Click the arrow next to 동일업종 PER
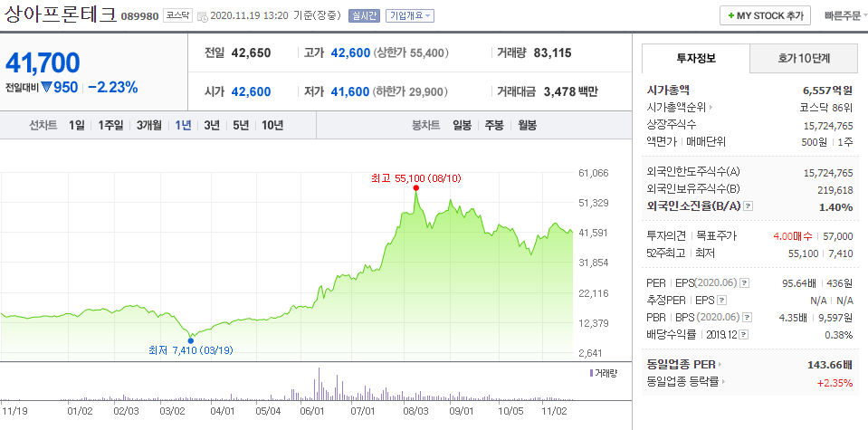Image resolution: width=868 pixels, height=430 pixels. (x=720, y=365)
